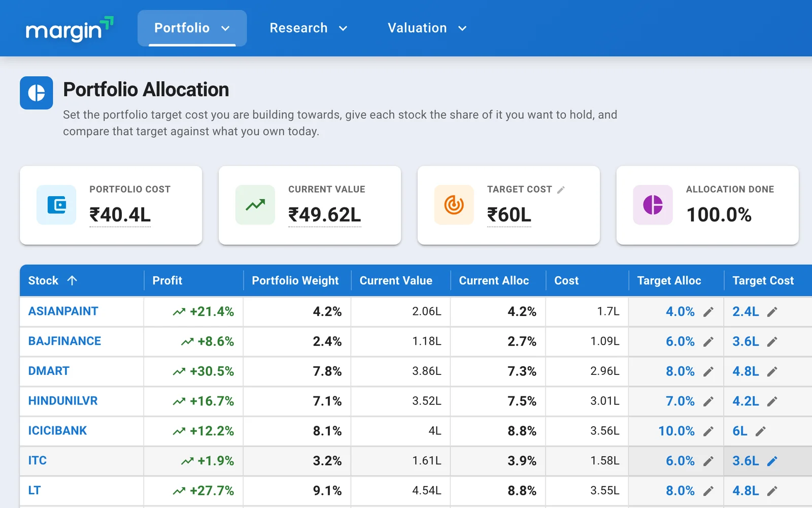The width and height of the screenshot is (812, 508).
Task: Click ASIANPAINT trending-up profit icon
Action: 179,312
